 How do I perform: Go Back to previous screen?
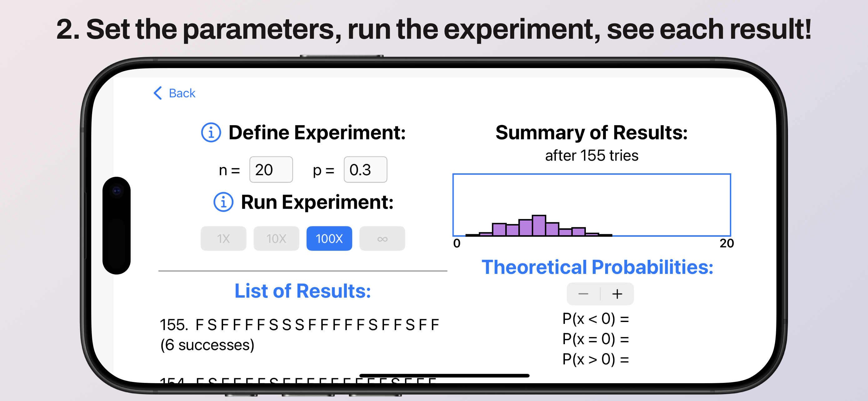click(174, 93)
